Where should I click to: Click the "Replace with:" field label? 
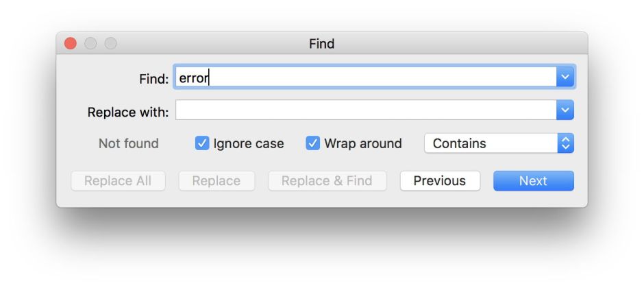[128, 111]
